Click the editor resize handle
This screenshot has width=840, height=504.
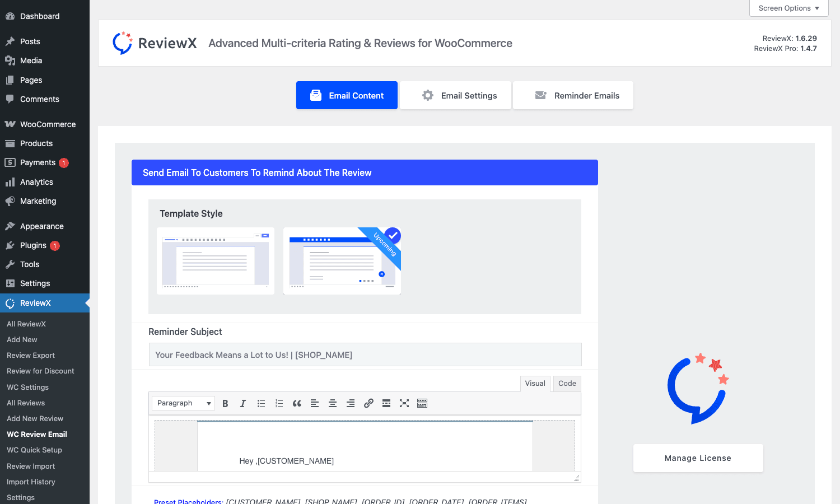577,478
